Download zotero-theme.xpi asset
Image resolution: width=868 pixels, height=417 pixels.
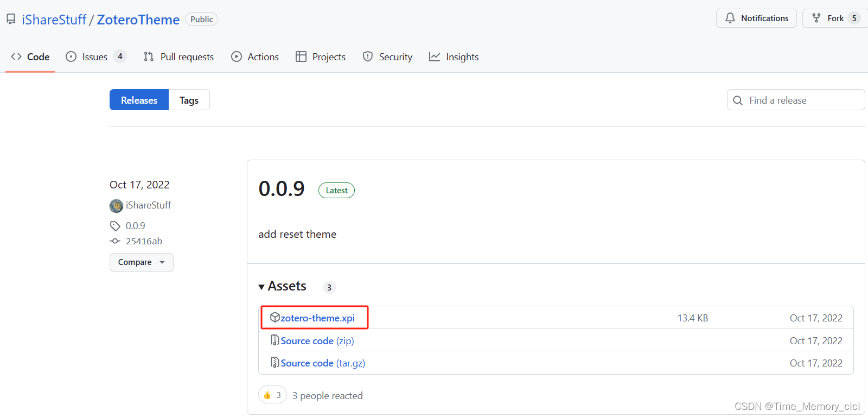point(317,318)
